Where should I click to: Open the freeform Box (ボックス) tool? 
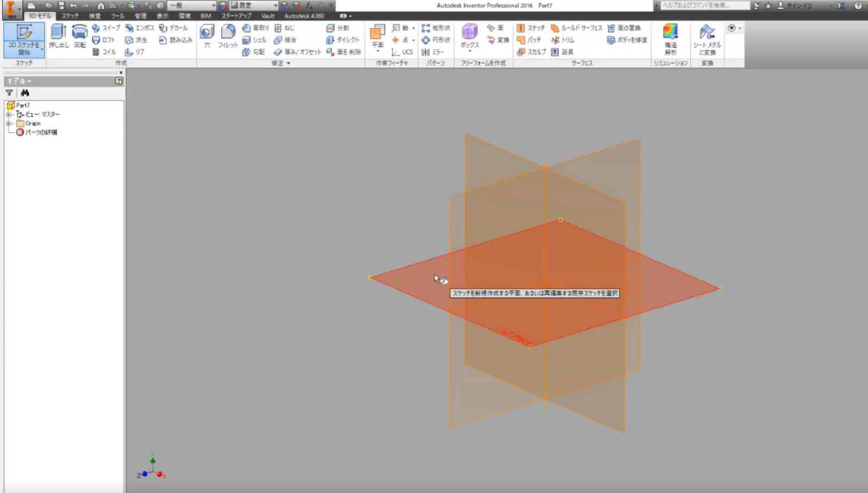click(469, 37)
